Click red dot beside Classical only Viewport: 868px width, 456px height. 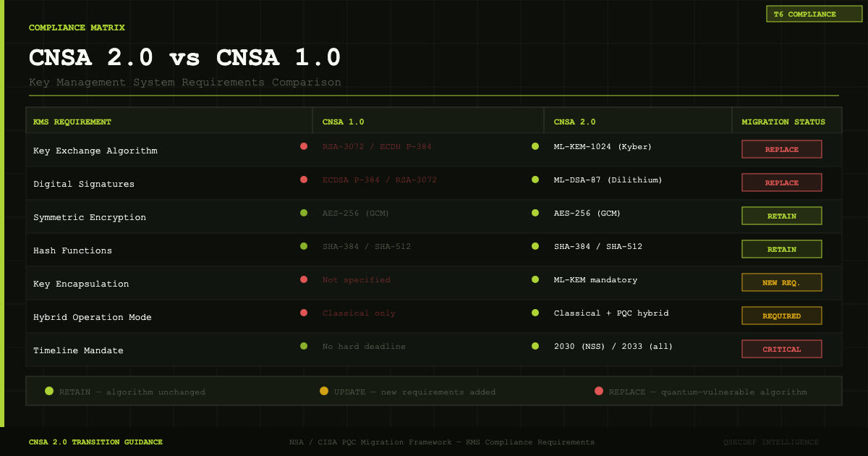pos(304,313)
